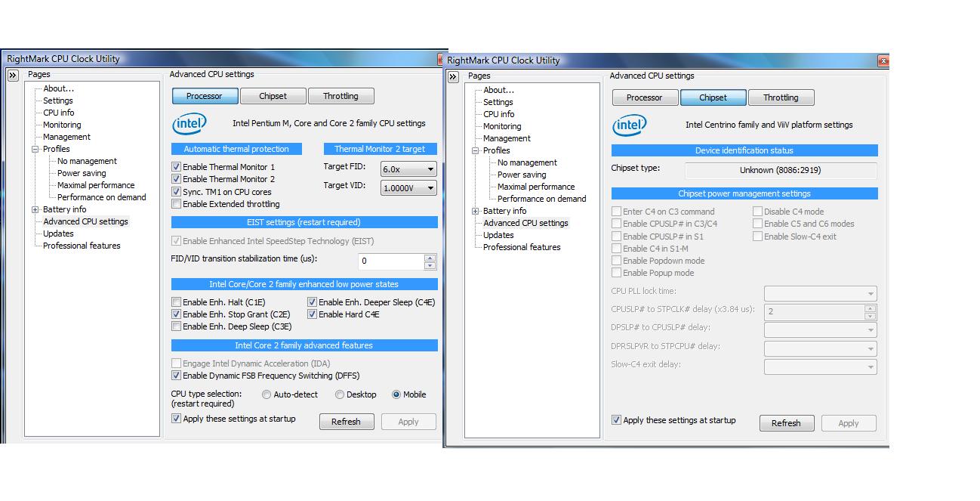This screenshot has height=501, width=980.
Task: Click the double-arrow pages toggle in right window
Action: point(453,77)
